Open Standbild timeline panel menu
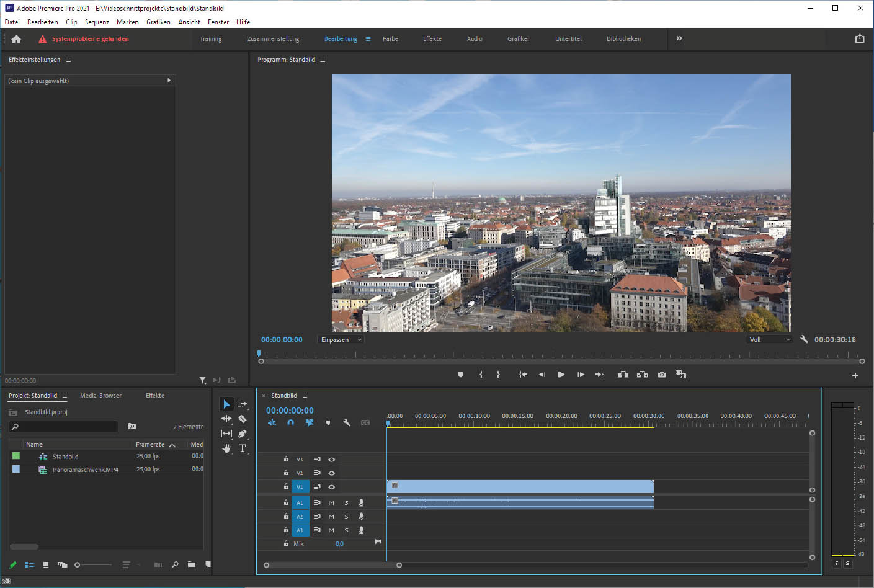 tap(305, 396)
